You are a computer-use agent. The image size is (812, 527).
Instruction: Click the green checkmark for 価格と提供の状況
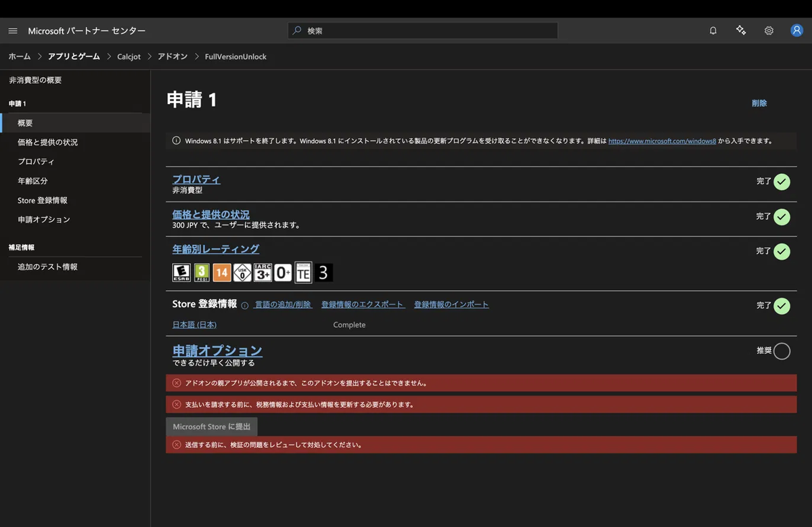tap(782, 217)
